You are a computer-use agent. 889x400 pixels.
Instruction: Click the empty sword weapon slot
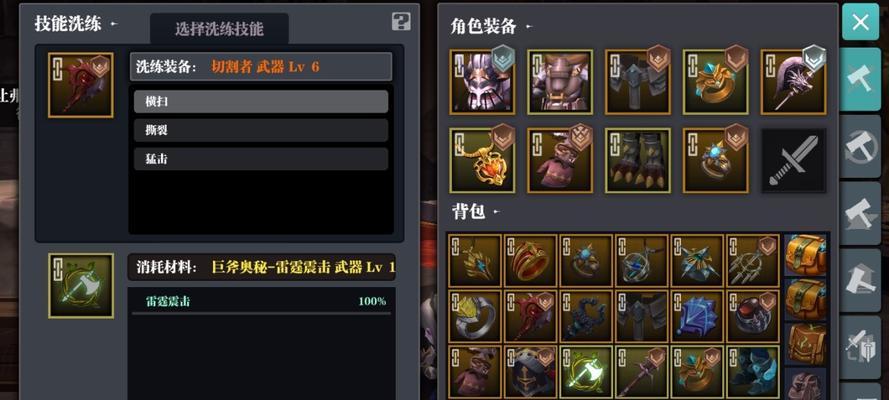click(x=793, y=160)
